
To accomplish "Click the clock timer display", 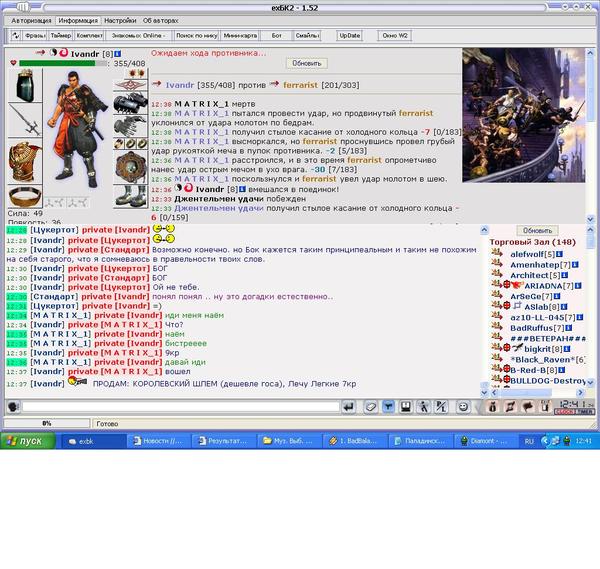I will 575,407.
